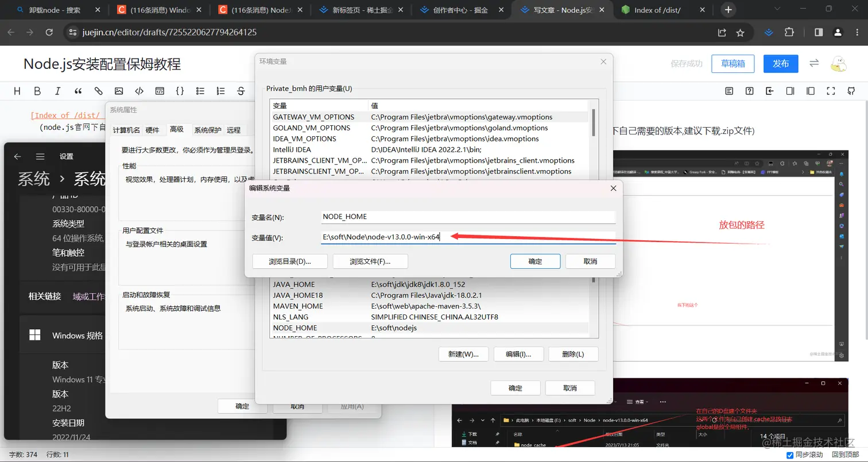Select IDEA_VM_OPTIONS row in user variables
Image resolution: width=868 pixels, height=462 pixels.
click(x=431, y=138)
